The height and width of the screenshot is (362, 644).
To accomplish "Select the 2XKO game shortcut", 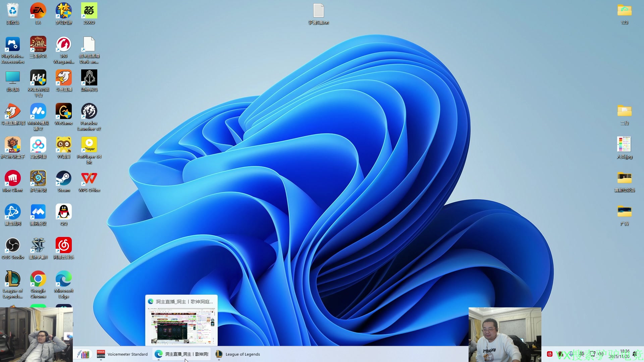I will [x=89, y=11].
